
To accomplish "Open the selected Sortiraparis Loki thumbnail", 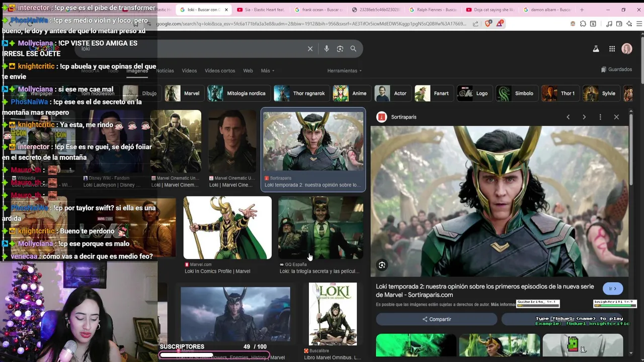I will click(313, 141).
